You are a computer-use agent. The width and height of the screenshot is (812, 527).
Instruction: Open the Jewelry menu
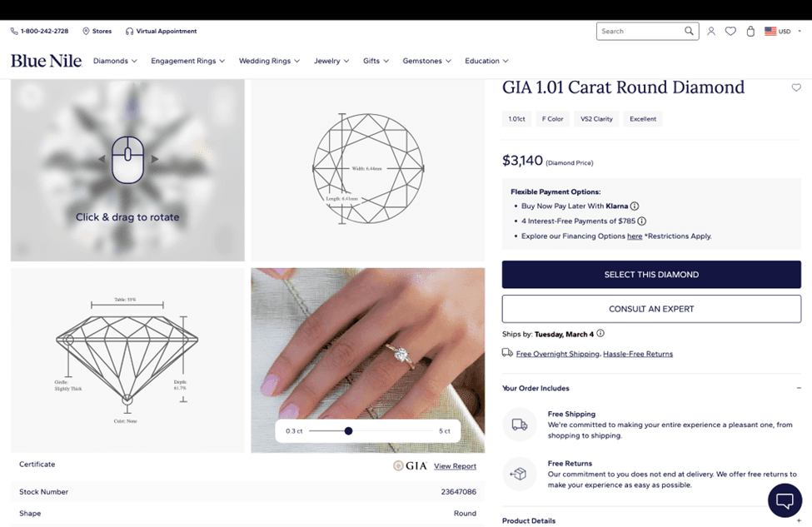(x=331, y=61)
